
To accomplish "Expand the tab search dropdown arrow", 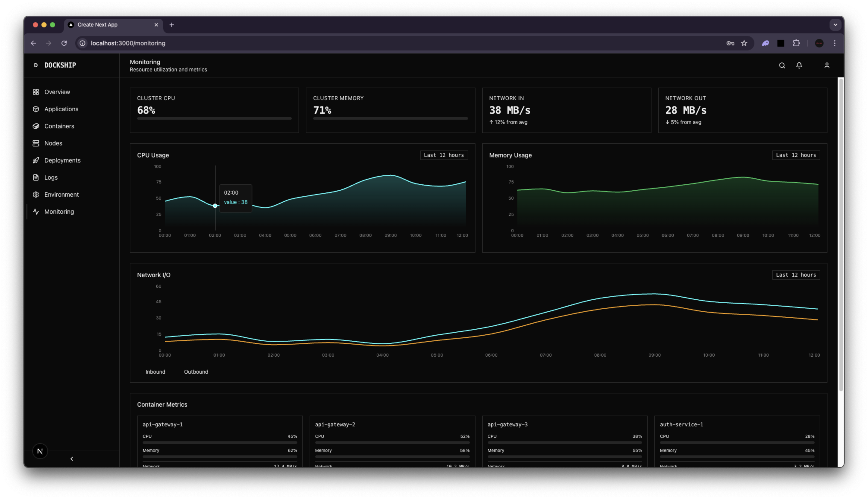I will 836,25.
